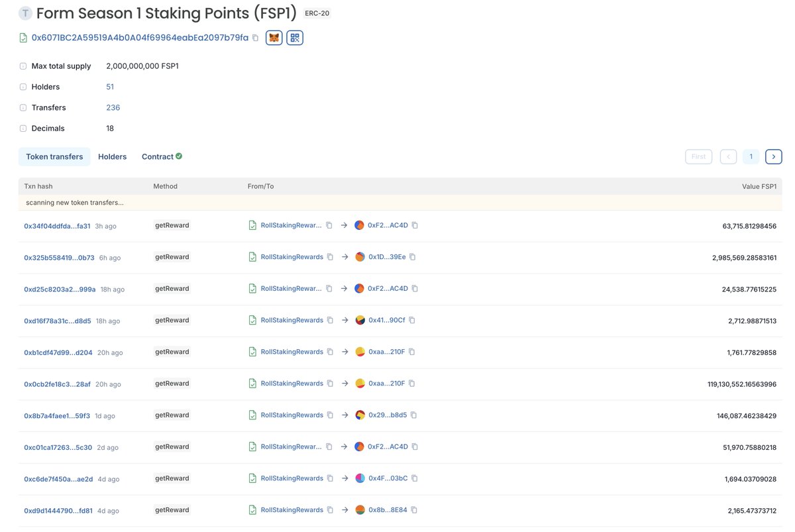Open transaction 0xd25c8203a2...999a
795x532 pixels.
pyautogui.click(x=60, y=290)
